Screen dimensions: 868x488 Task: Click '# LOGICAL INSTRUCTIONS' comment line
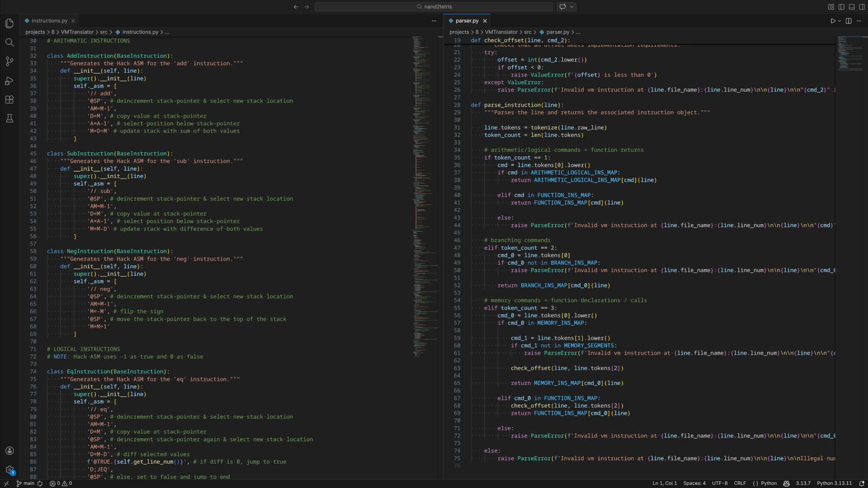[84, 349]
